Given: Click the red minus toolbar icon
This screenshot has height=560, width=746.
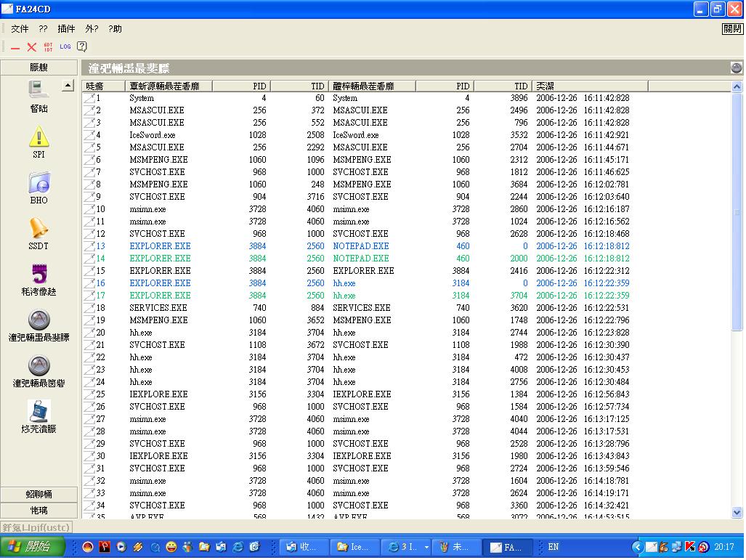Looking at the screenshot, I should click(x=15, y=48).
